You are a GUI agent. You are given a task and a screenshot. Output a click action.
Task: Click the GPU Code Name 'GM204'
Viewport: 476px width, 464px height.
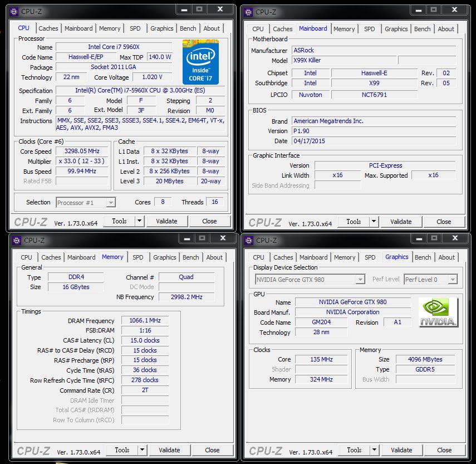[321, 322]
